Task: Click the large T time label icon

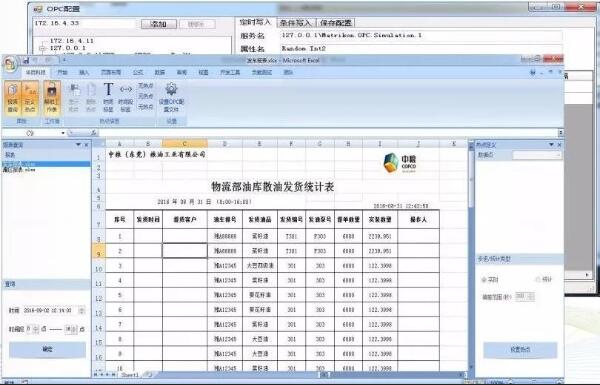Action: (x=108, y=97)
